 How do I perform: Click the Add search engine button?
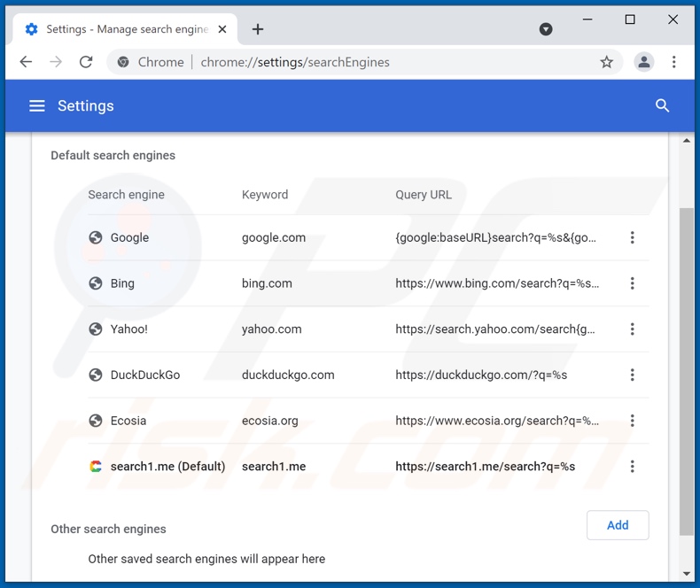click(618, 525)
